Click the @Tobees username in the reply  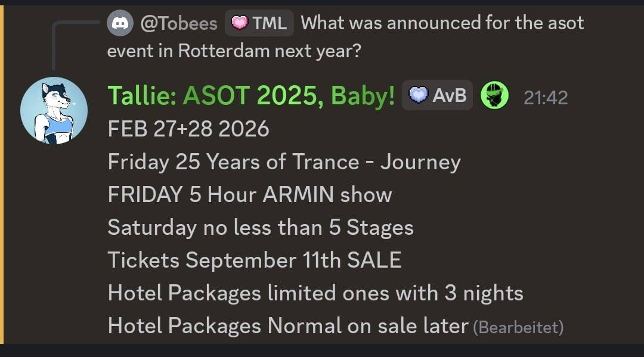click(x=179, y=23)
